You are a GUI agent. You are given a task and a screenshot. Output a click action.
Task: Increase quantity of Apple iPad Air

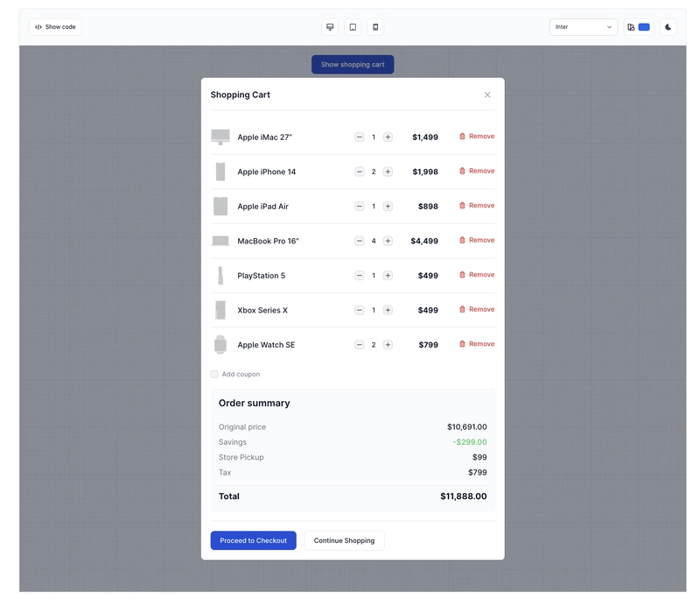pyautogui.click(x=388, y=207)
